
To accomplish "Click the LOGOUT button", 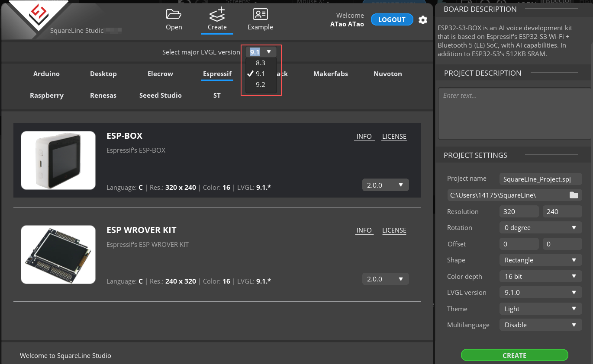I will click(x=392, y=20).
